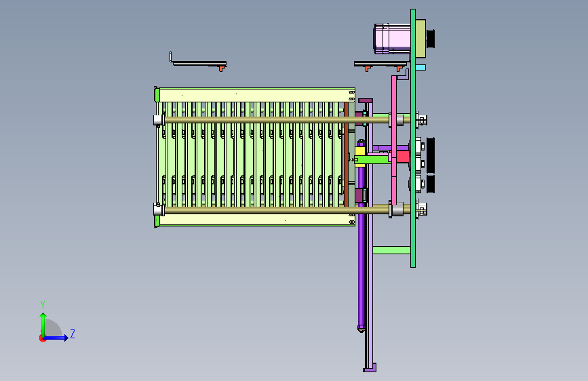Select the bottom pale yellow rack plate

point(257,220)
